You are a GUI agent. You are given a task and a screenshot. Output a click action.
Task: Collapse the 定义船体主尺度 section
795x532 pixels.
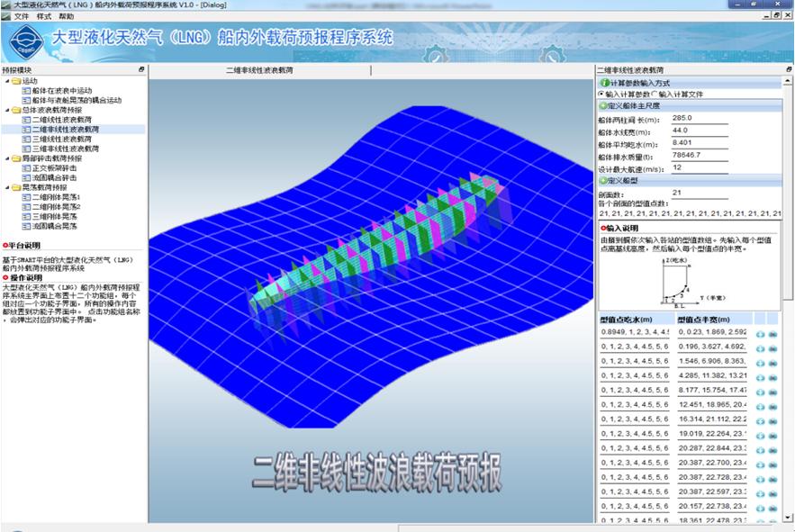pos(602,106)
